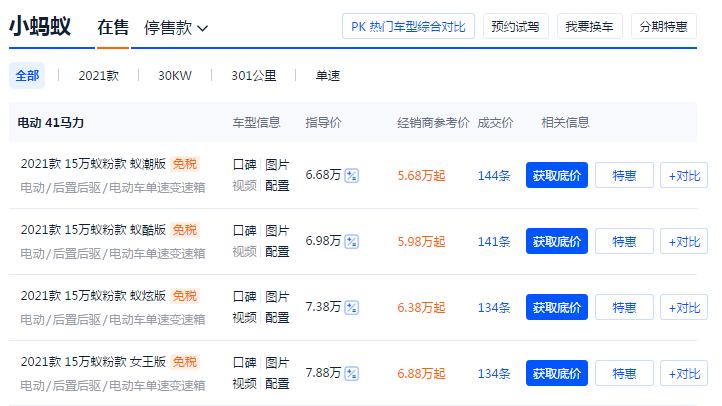
Task: View dealer price 6.38万起
Action: [x=421, y=307]
